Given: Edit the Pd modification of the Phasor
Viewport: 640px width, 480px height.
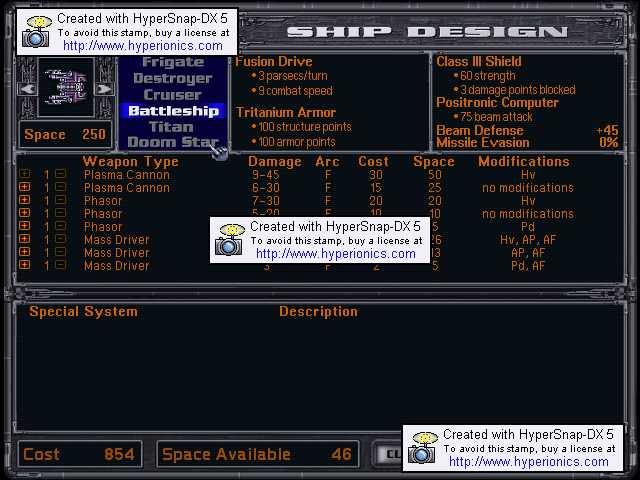Looking at the screenshot, I should point(528,227).
